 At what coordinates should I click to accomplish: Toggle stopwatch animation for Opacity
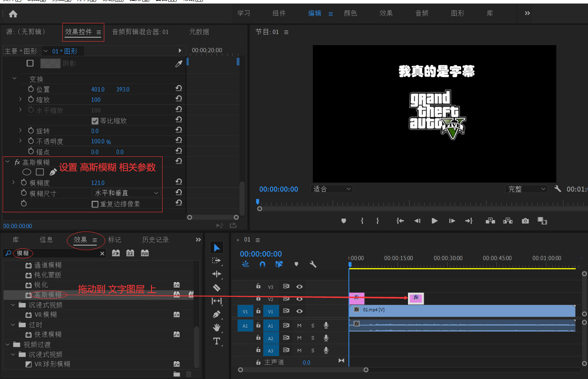31,141
